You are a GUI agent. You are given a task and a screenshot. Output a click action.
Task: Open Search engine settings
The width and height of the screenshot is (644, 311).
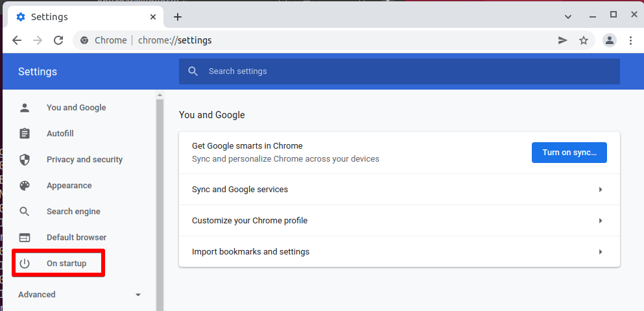(73, 212)
